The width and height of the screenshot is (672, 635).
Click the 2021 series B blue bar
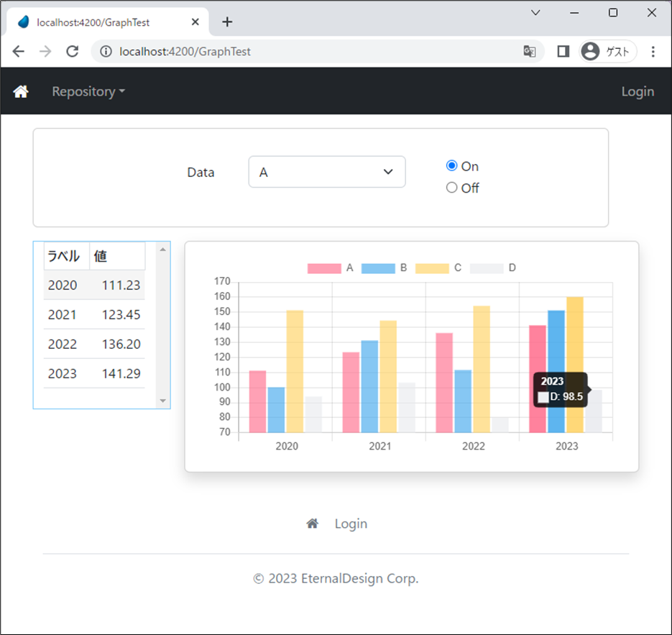(369, 386)
